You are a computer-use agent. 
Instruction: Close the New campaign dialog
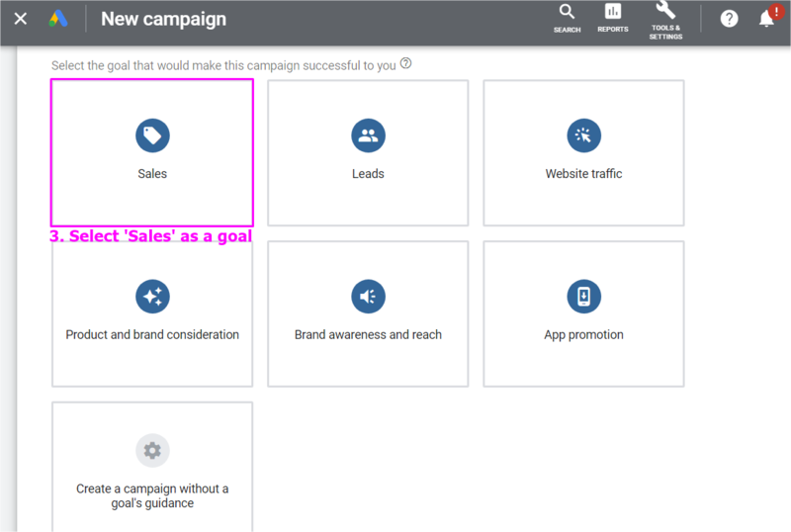coord(20,19)
